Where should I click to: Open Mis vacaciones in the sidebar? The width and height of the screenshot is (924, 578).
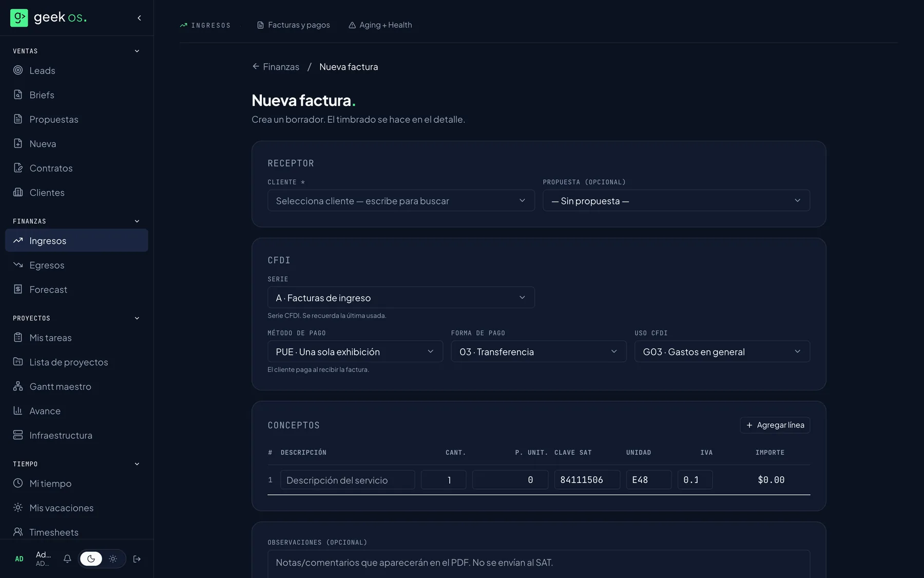[x=76, y=508]
